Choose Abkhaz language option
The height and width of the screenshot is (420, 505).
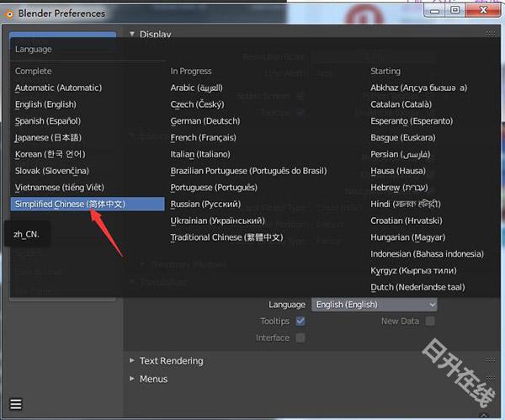[x=418, y=88]
